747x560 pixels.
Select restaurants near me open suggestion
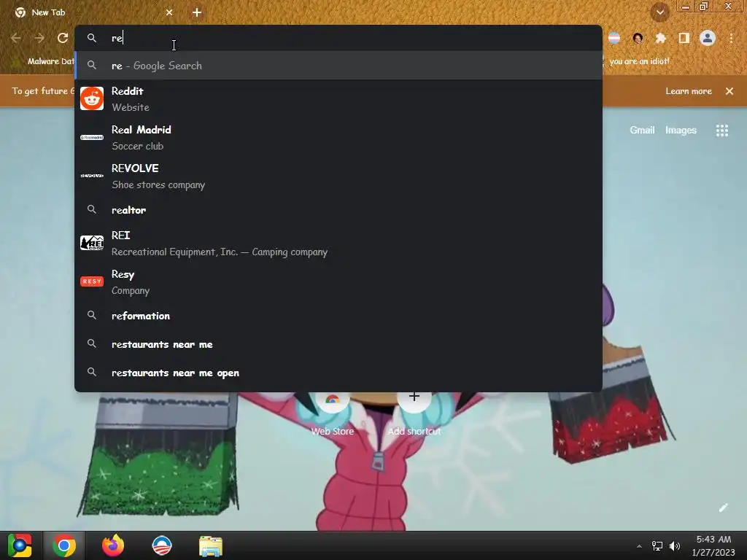coord(338,373)
